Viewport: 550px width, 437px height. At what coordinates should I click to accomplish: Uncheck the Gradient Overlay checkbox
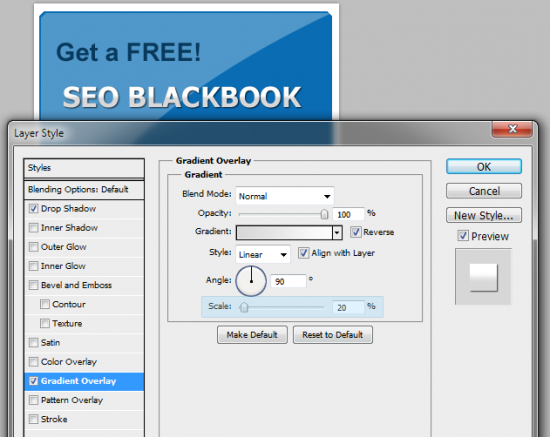tap(33, 381)
